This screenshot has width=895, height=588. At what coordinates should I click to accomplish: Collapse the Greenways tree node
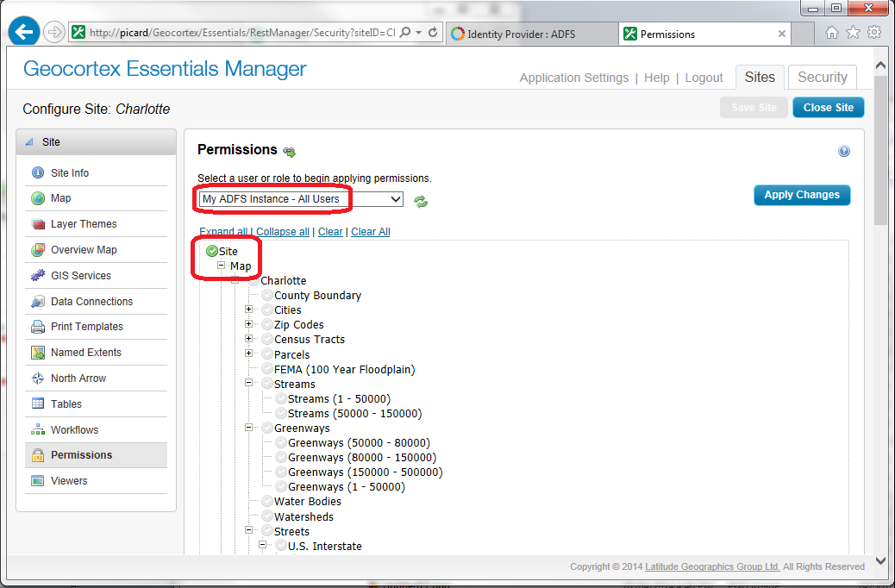coord(248,427)
